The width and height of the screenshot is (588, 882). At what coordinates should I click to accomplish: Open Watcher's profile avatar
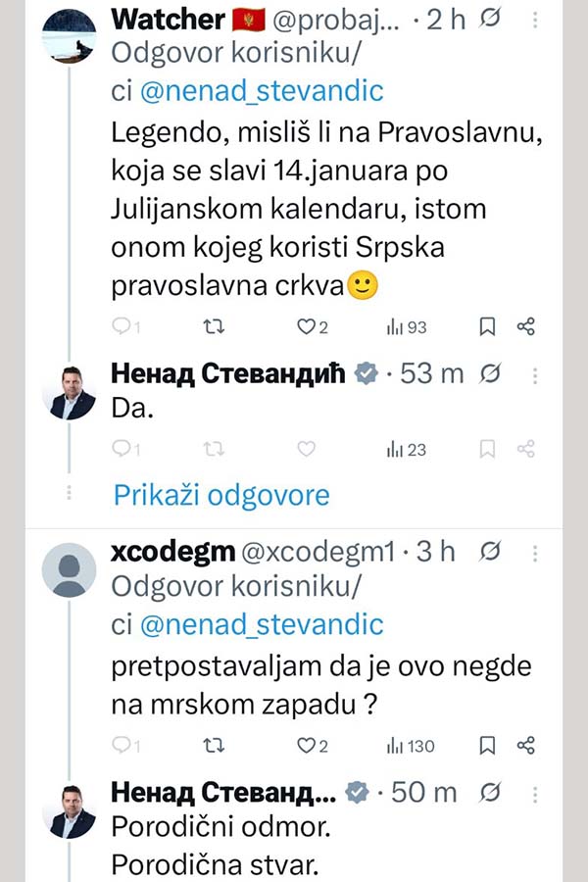73,38
